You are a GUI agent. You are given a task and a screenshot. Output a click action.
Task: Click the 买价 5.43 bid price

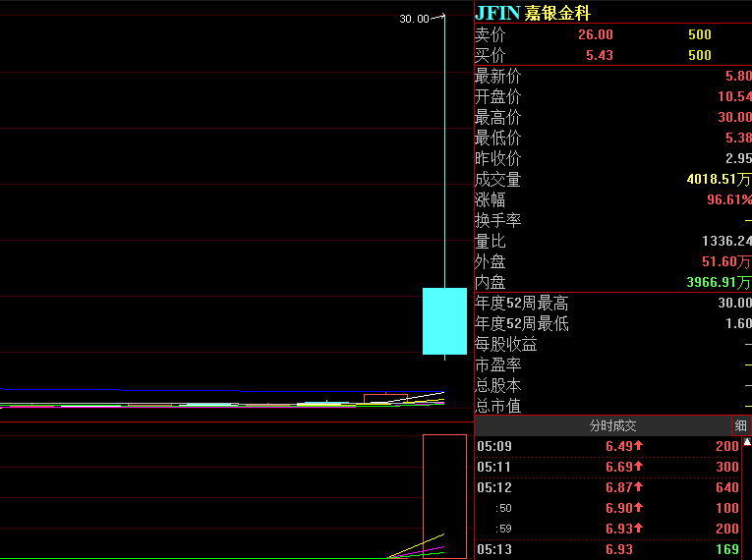[600, 55]
